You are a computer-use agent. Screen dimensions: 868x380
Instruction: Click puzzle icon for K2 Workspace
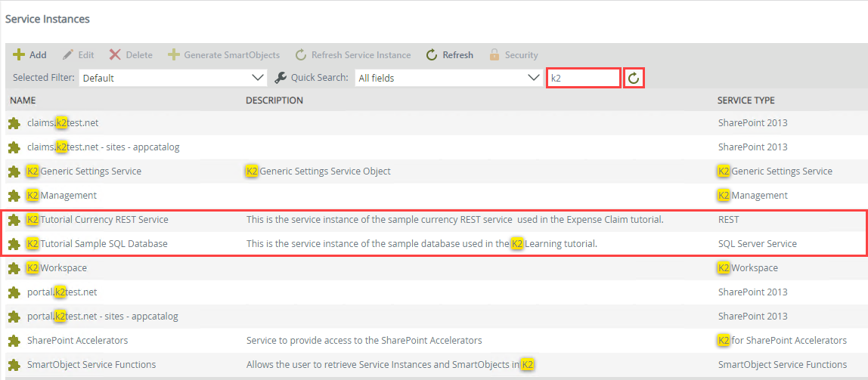click(14, 268)
